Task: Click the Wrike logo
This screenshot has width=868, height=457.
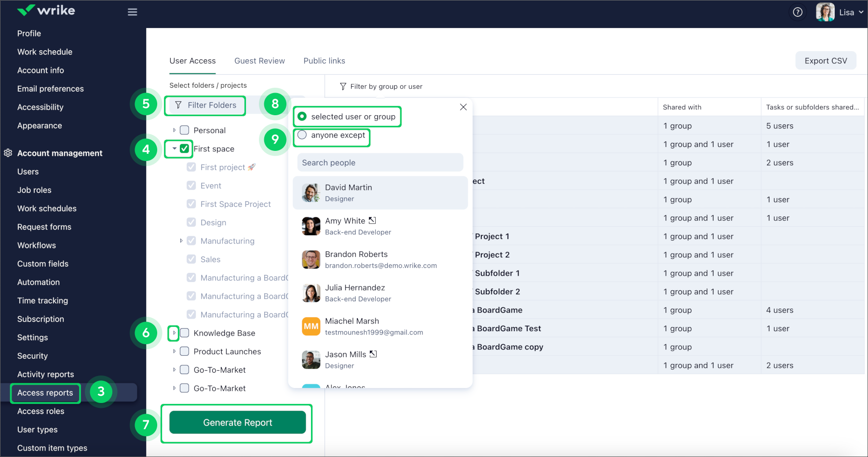Action: pyautogui.click(x=46, y=11)
